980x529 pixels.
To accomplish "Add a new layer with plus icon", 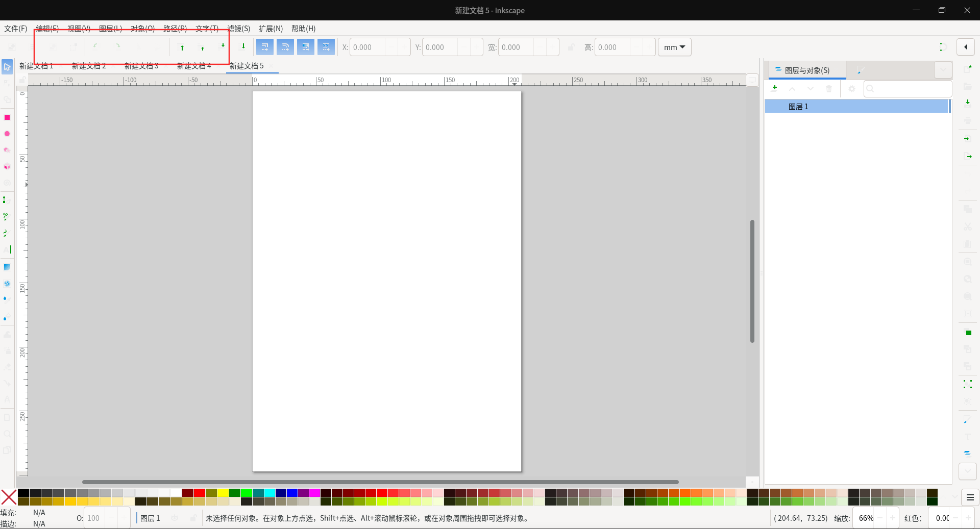I will click(x=775, y=88).
